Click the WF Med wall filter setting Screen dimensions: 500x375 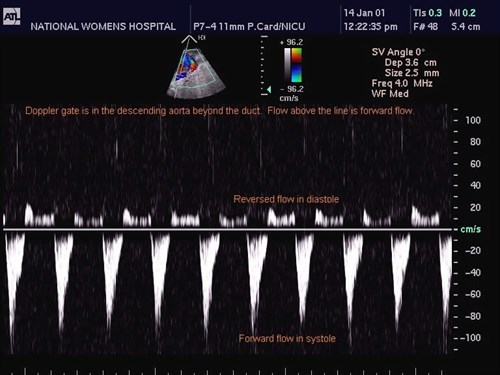(390, 94)
